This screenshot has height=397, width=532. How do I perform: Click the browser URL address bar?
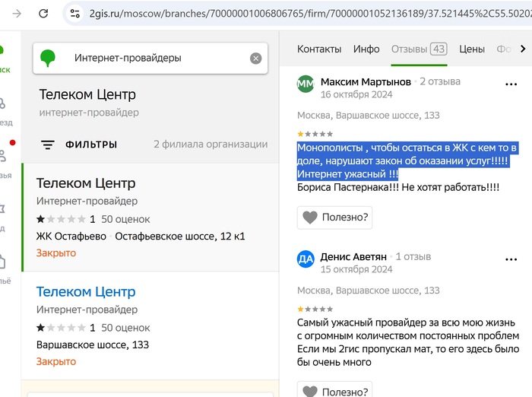click(304, 14)
